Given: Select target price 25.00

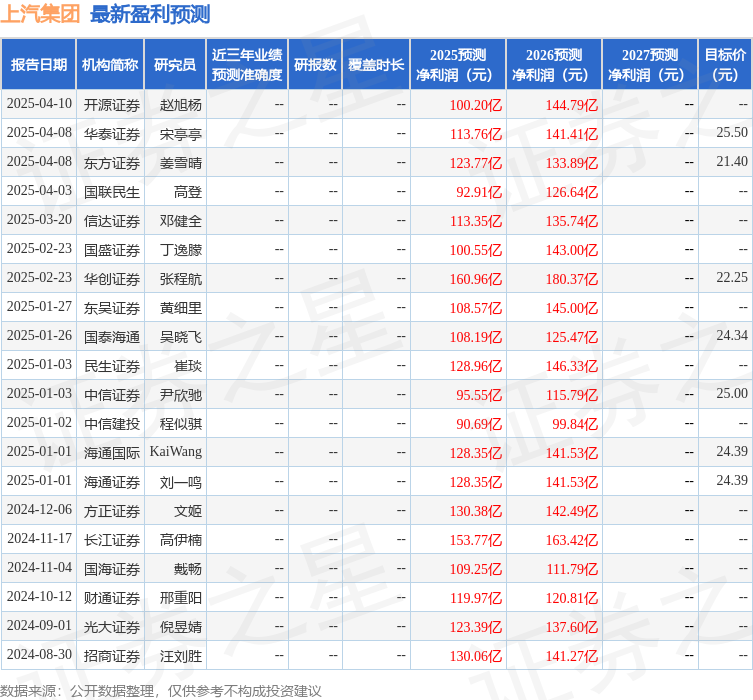Looking at the screenshot, I should click(732, 394).
